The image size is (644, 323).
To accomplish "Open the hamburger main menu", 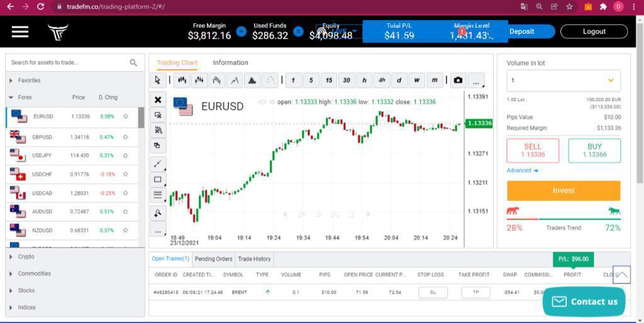I will 20,31.
